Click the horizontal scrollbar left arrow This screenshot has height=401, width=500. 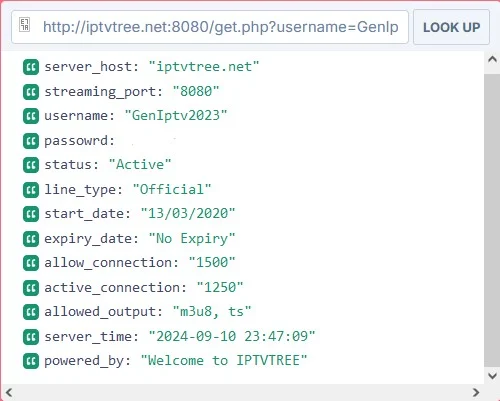(x=9, y=392)
